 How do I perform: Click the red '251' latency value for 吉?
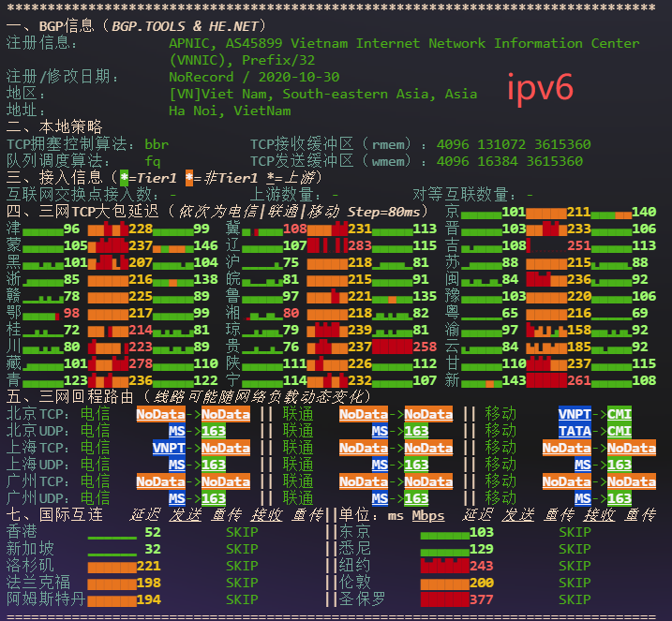click(x=579, y=245)
